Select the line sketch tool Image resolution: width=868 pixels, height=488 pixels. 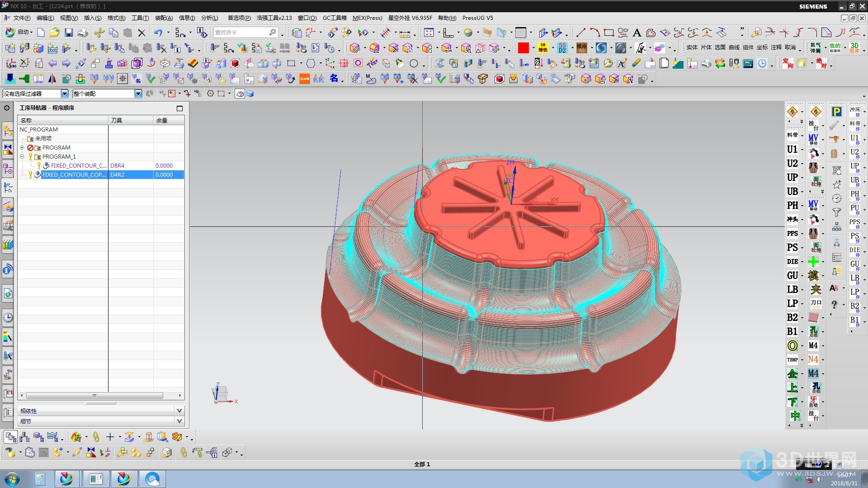[581, 33]
